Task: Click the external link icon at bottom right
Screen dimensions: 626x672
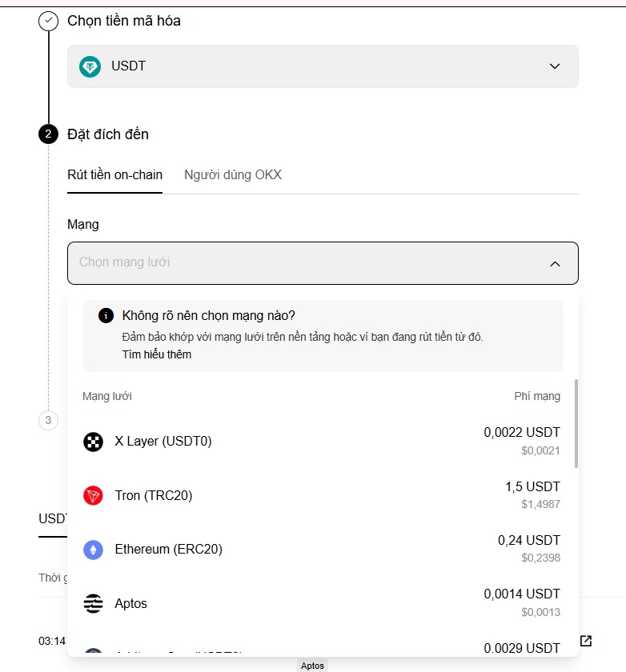Action: [x=586, y=641]
